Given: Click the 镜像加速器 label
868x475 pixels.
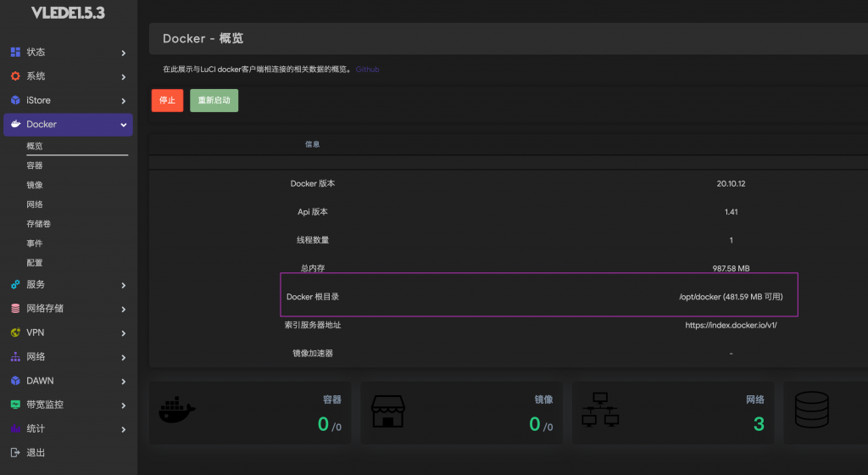Looking at the screenshot, I should (313, 353).
